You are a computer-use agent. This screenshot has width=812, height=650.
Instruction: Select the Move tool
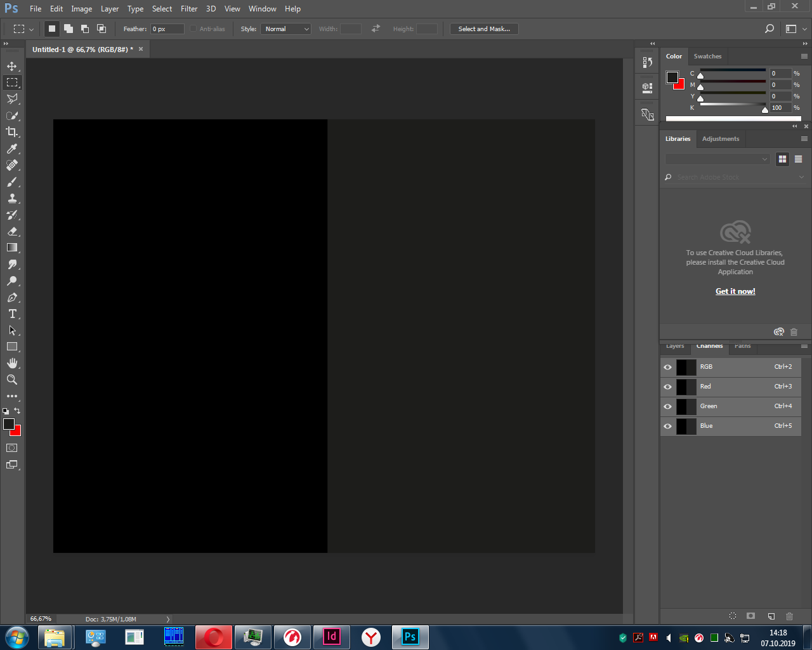click(x=12, y=66)
